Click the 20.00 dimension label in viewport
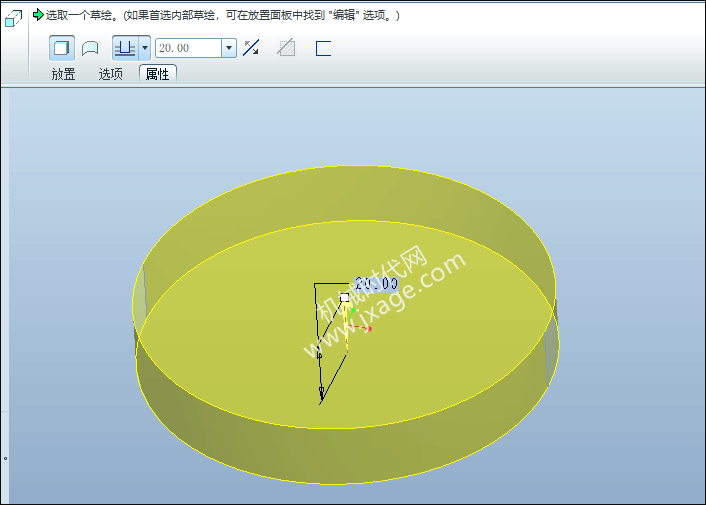This screenshot has width=706, height=505. pyautogui.click(x=376, y=284)
